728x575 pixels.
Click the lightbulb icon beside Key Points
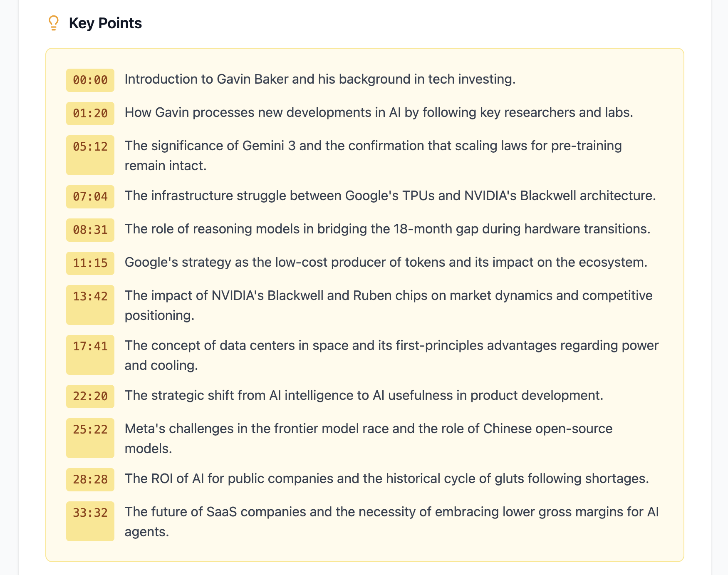point(53,23)
